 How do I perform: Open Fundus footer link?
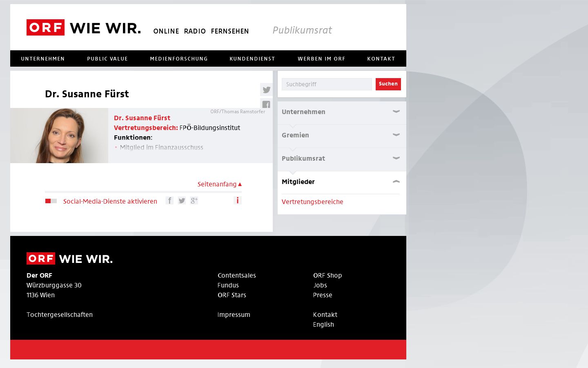coord(228,285)
